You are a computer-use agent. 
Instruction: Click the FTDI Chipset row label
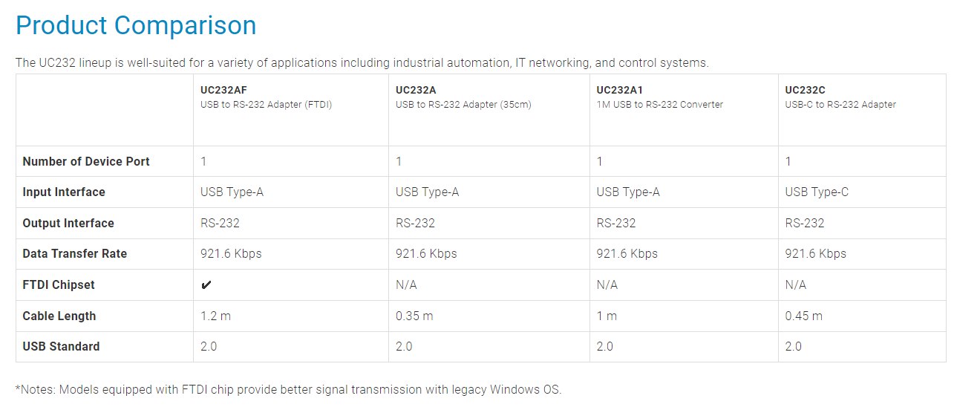click(x=59, y=284)
